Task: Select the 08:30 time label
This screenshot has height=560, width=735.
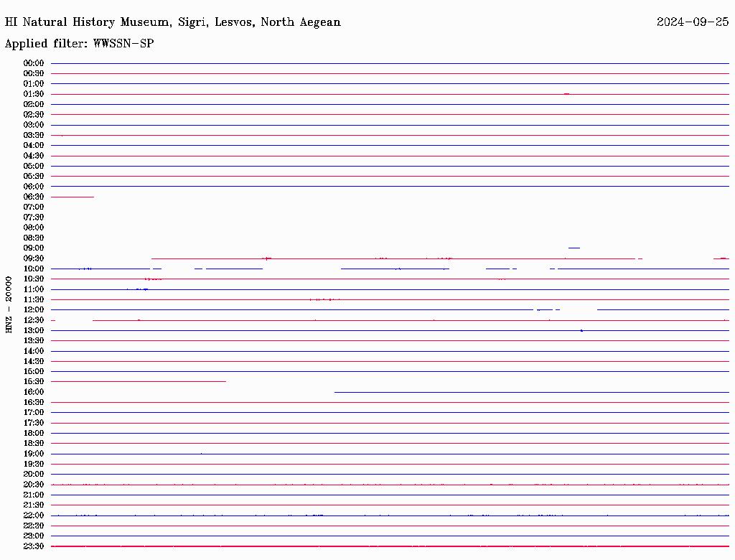Action: (34, 238)
